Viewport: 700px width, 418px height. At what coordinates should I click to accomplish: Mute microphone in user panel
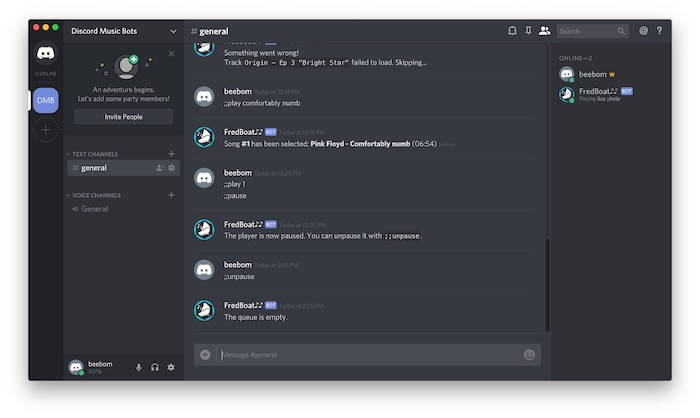139,367
